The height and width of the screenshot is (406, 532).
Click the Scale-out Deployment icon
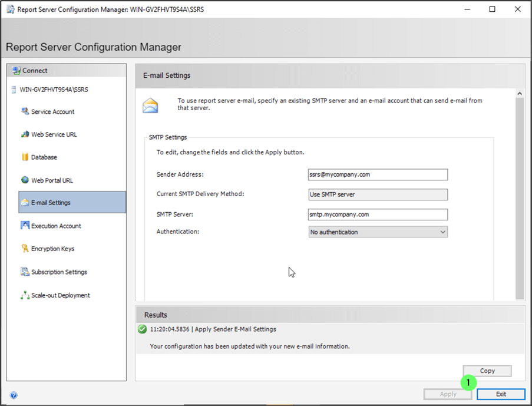[25, 295]
